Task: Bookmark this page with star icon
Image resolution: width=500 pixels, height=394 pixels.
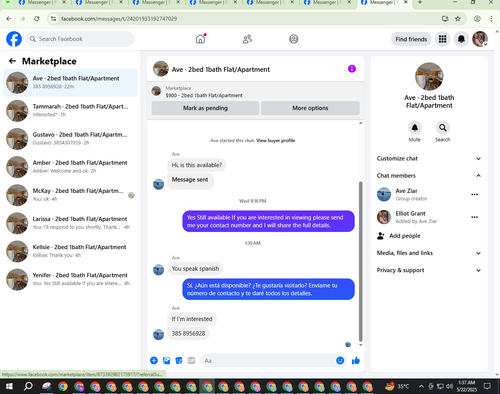Action: tap(458, 19)
